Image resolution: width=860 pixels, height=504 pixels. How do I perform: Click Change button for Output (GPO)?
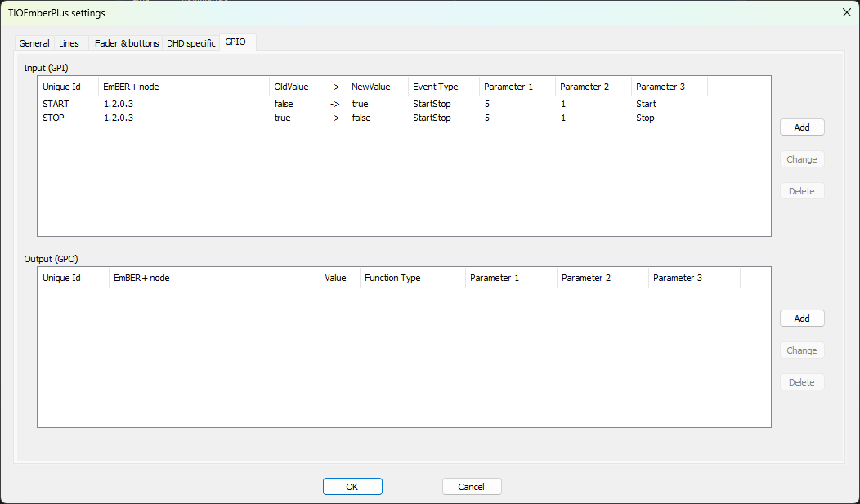[x=802, y=350]
